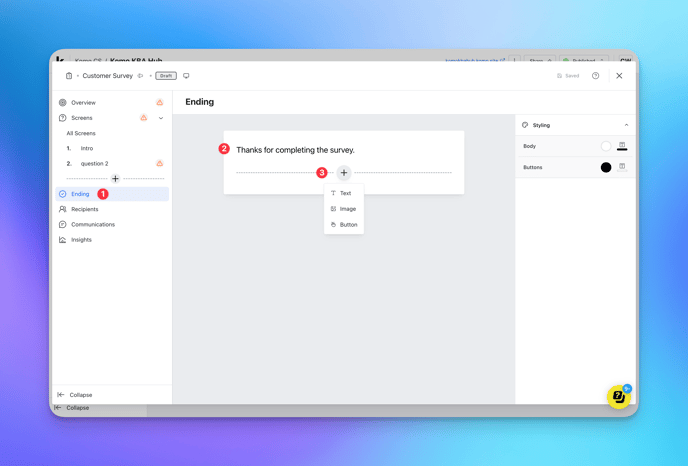
Task: Click the Overview warning triangle icon
Action: click(160, 102)
